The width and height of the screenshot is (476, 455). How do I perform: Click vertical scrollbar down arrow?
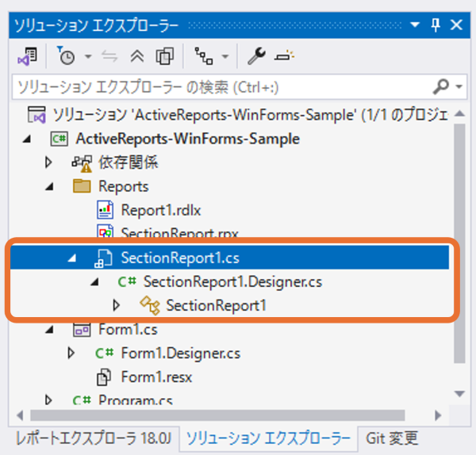tap(459, 394)
